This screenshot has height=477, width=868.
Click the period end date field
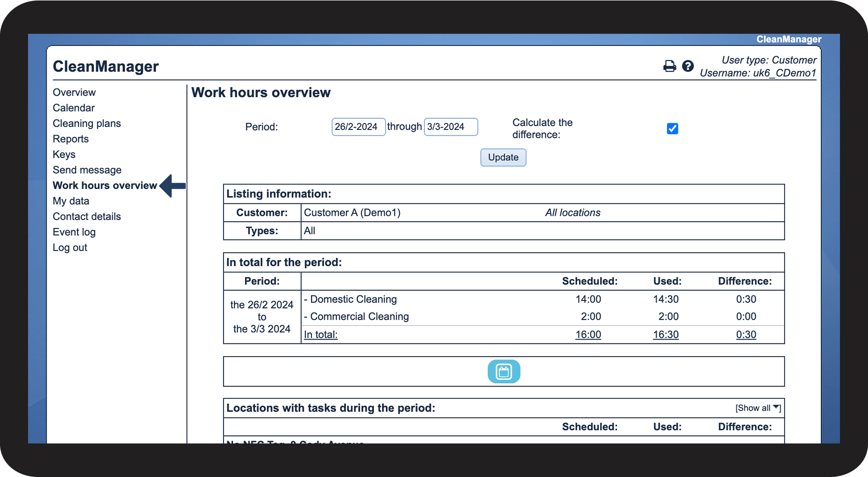click(x=450, y=127)
